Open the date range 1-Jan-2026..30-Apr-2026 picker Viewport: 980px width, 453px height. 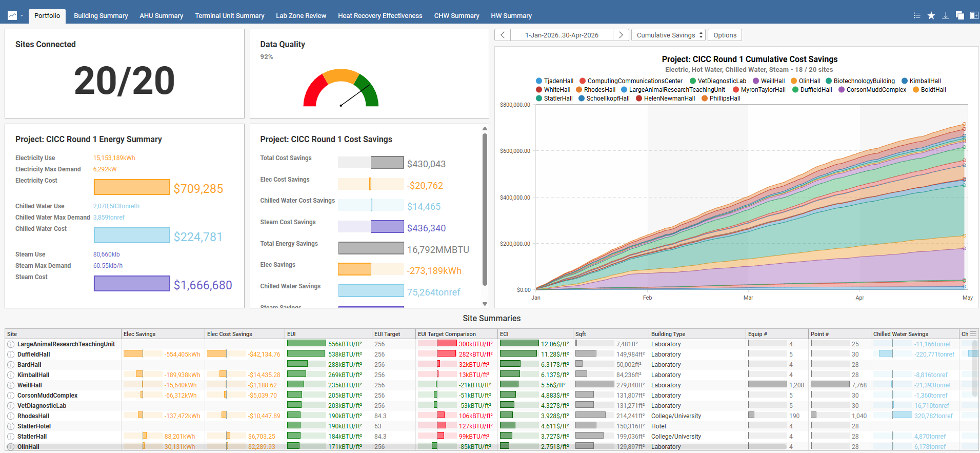coord(562,35)
